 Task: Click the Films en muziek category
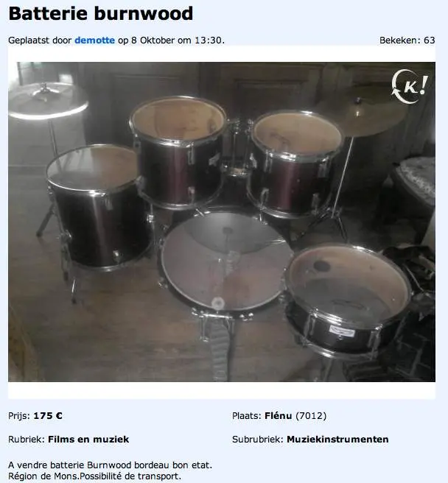tap(88, 440)
